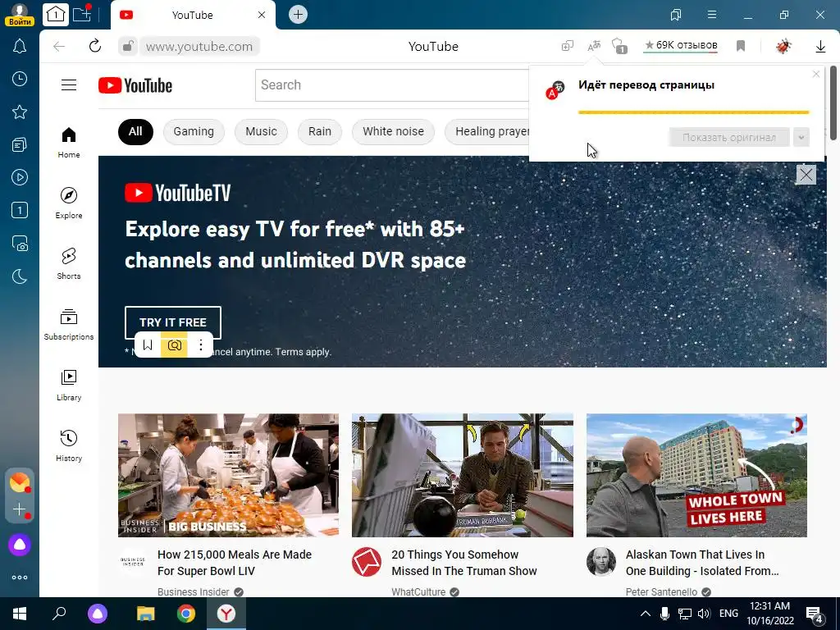Image resolution: width=840 pixels, height=630 pixels.
Task: Click the add tab group icon
Action: coord(82,14)
